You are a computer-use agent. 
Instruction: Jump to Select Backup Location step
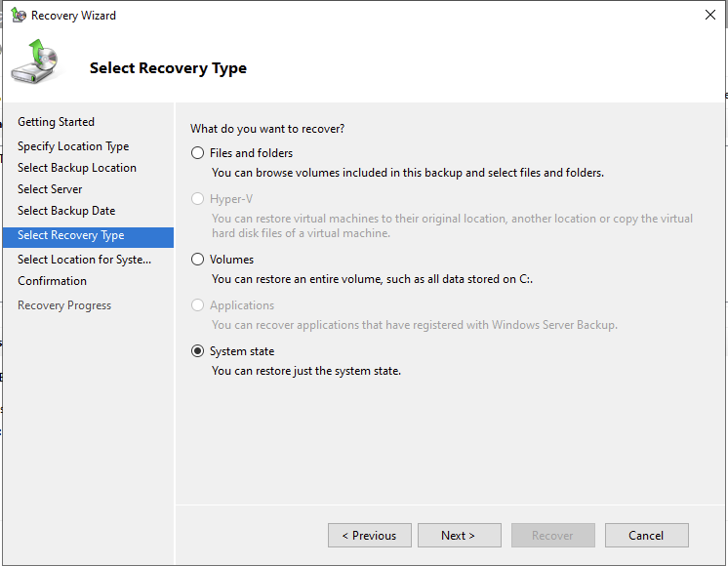tap(77, 168)
